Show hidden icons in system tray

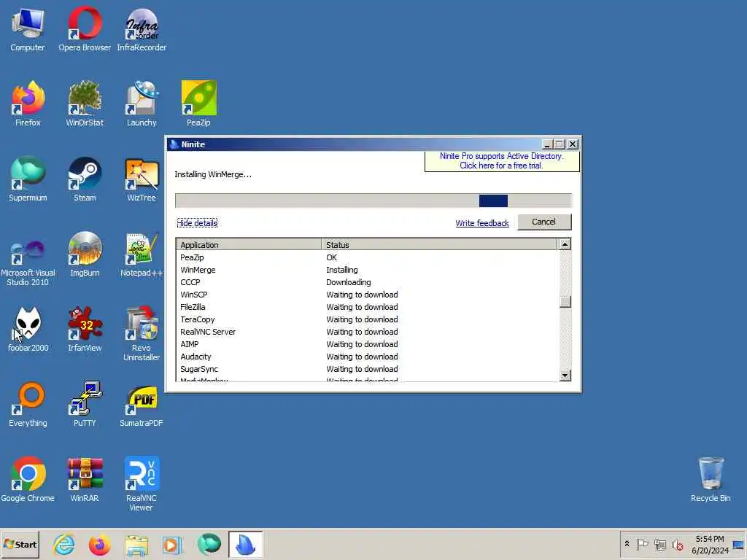[627, 544]
